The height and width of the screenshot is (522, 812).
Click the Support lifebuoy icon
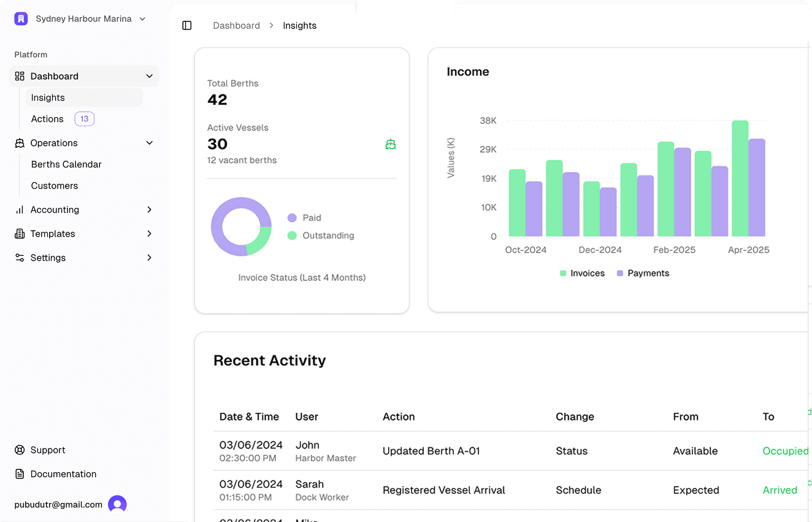(x=20, y=450)
